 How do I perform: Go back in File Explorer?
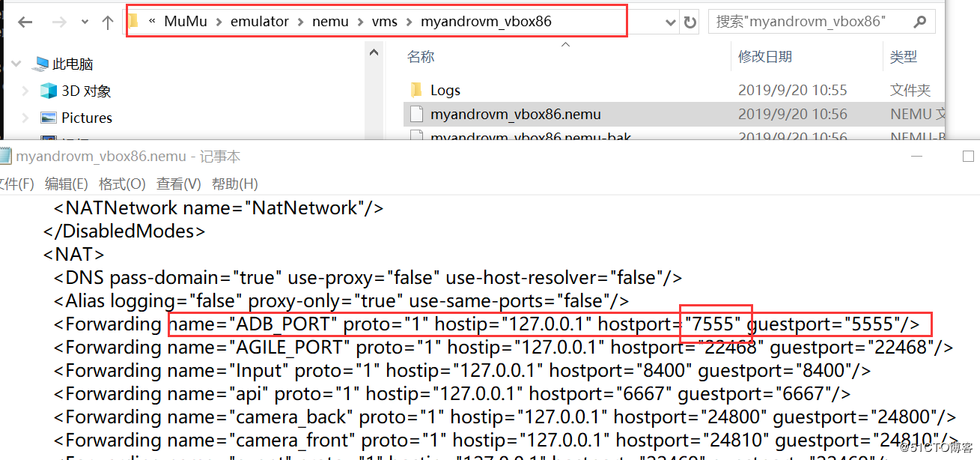25,22
